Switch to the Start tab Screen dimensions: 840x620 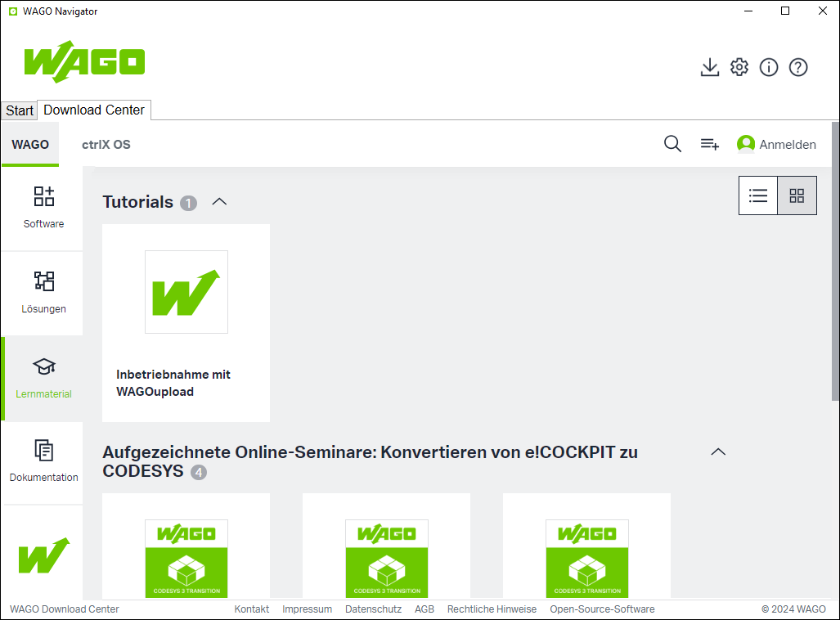coord(20,110)
